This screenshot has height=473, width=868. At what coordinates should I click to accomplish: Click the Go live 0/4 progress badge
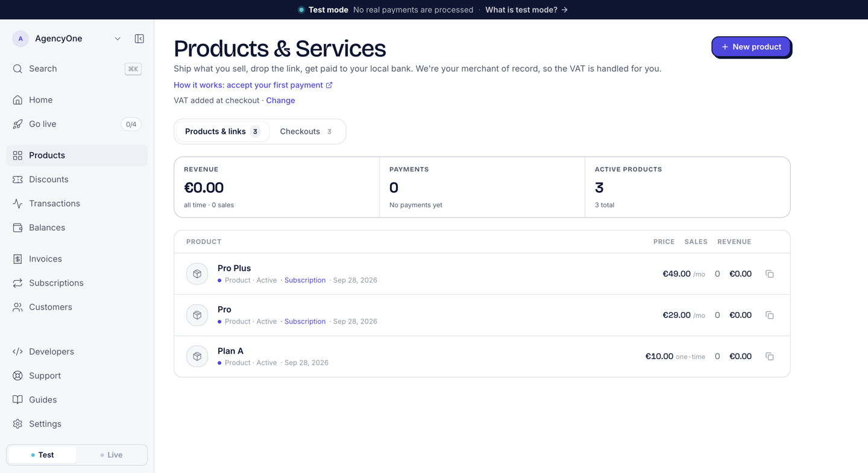pos(131,124)
